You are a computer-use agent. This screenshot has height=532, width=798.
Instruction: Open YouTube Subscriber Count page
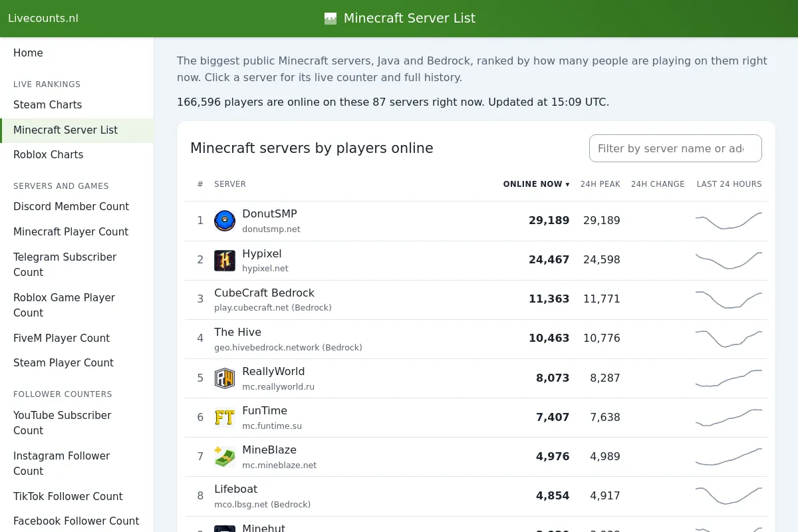pyautogui.click(x=77, y=423)
